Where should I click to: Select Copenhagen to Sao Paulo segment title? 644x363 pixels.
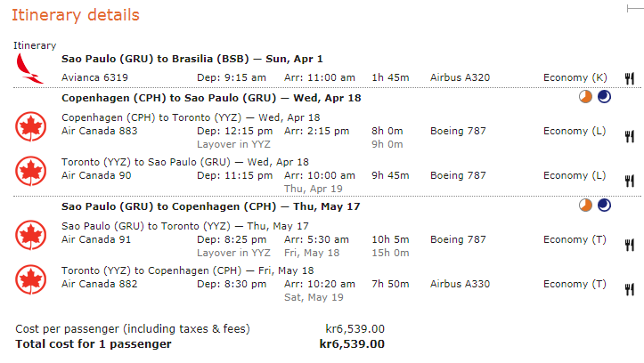[211, 99]
